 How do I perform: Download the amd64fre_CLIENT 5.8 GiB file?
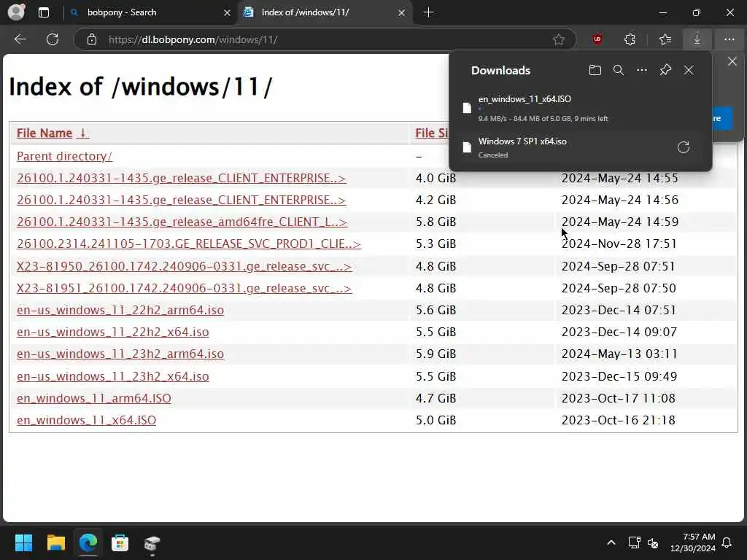click(x=182, y=222)
